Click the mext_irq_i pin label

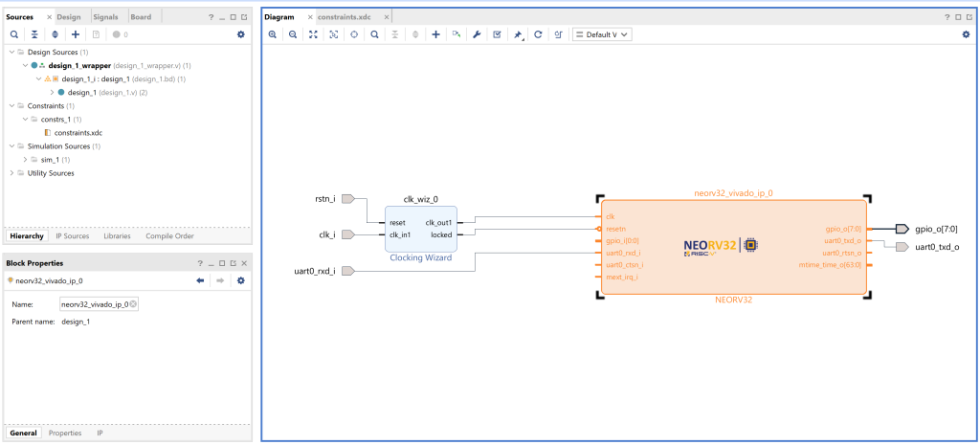pyautogui.click(x=622, y=277)
